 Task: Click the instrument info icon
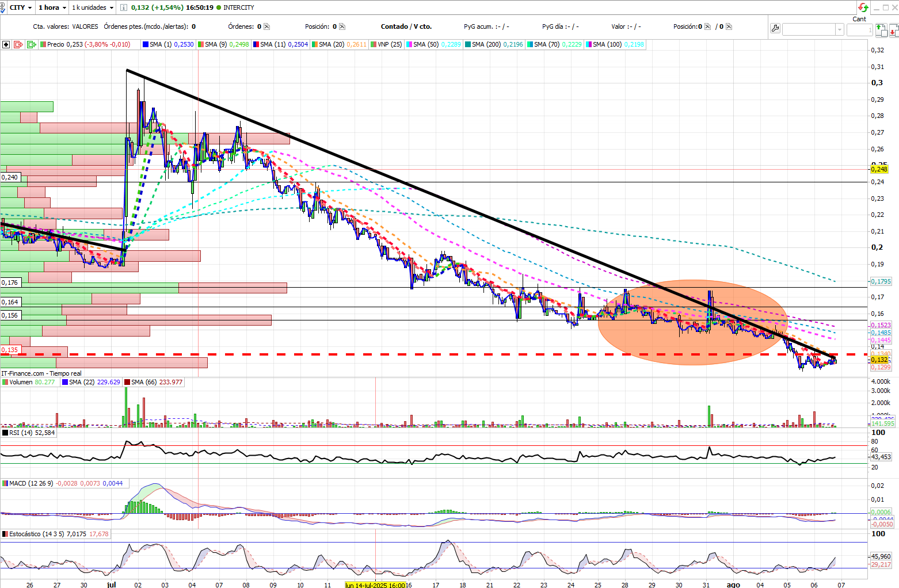124,7
